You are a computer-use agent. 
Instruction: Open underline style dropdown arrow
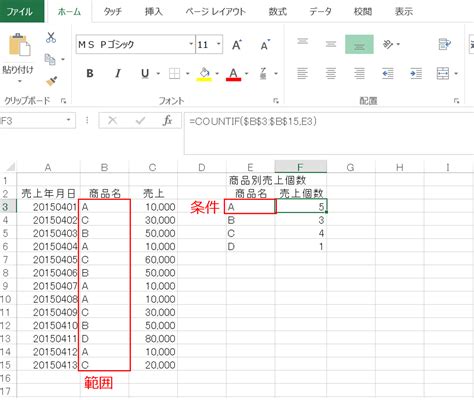click(158, 74)
